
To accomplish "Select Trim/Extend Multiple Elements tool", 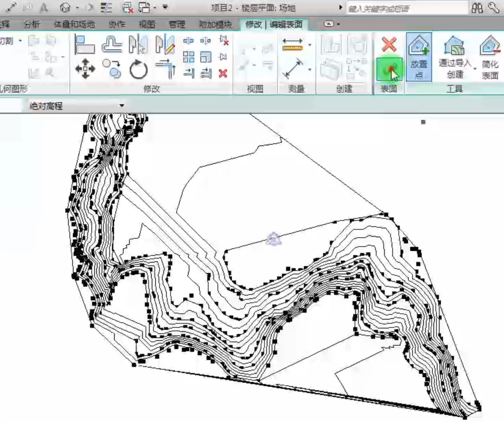I will click(x=206, y=74).
